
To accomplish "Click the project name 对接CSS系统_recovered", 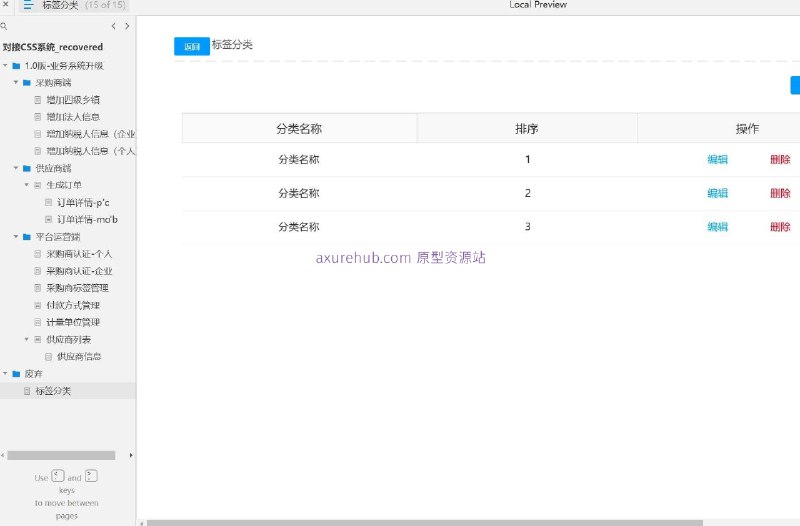I will [53, 47].
